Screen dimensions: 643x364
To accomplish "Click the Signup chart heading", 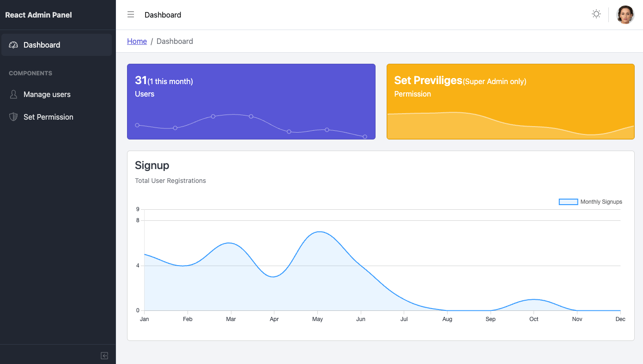I will coord(152,165).
